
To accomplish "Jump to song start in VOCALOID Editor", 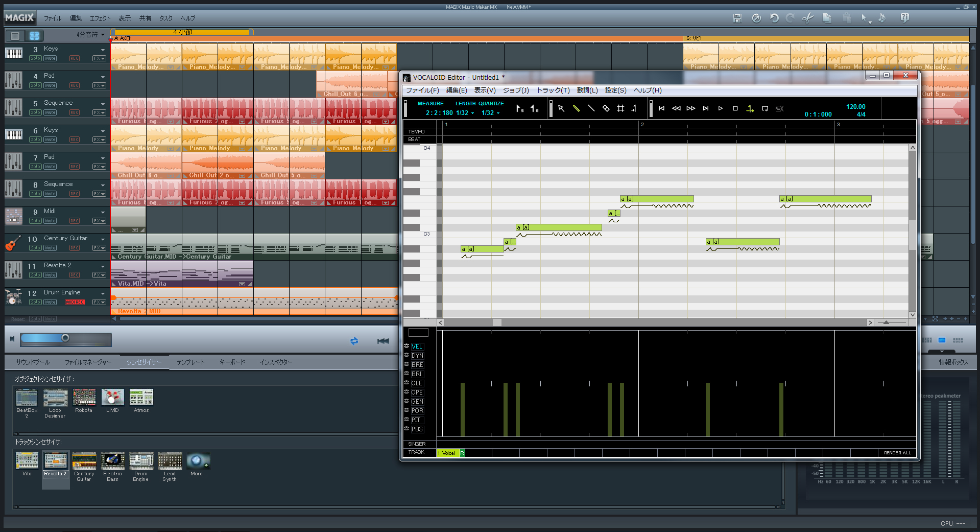I will [661, 108].
